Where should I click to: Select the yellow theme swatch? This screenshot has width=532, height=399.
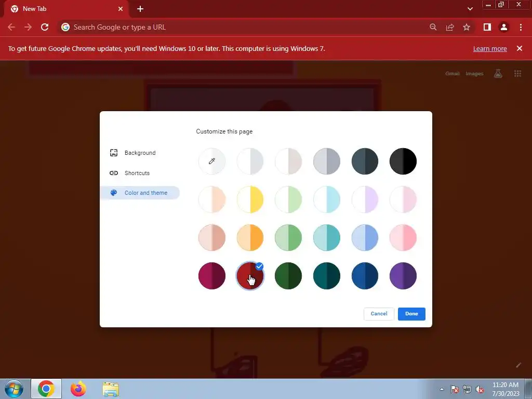(x=250, y=199)
